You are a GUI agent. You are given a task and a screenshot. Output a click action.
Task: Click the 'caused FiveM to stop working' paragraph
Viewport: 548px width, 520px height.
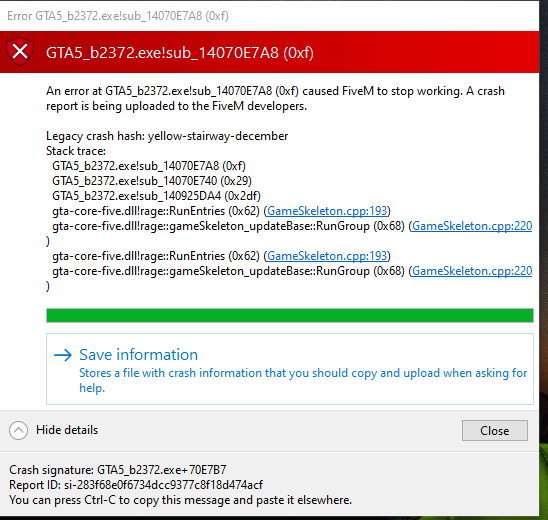[275, 99]
